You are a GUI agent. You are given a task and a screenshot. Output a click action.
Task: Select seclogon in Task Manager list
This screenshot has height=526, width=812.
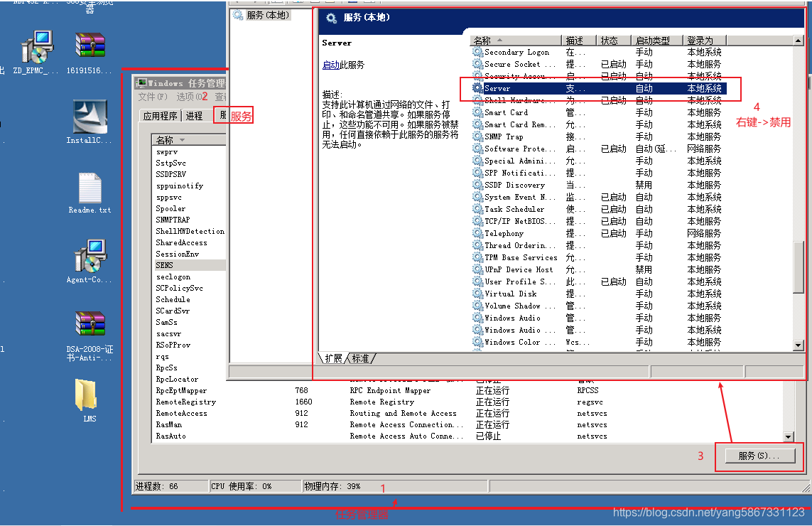tap(173, 277)
